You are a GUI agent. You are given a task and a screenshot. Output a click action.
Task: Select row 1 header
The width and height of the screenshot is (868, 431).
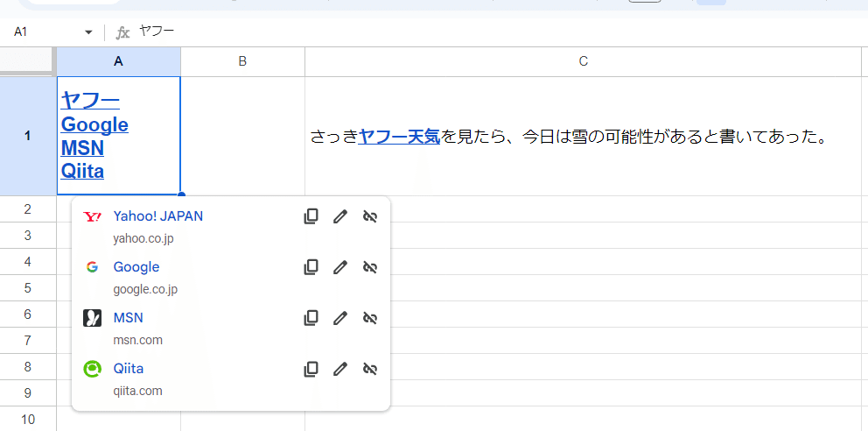28,136
